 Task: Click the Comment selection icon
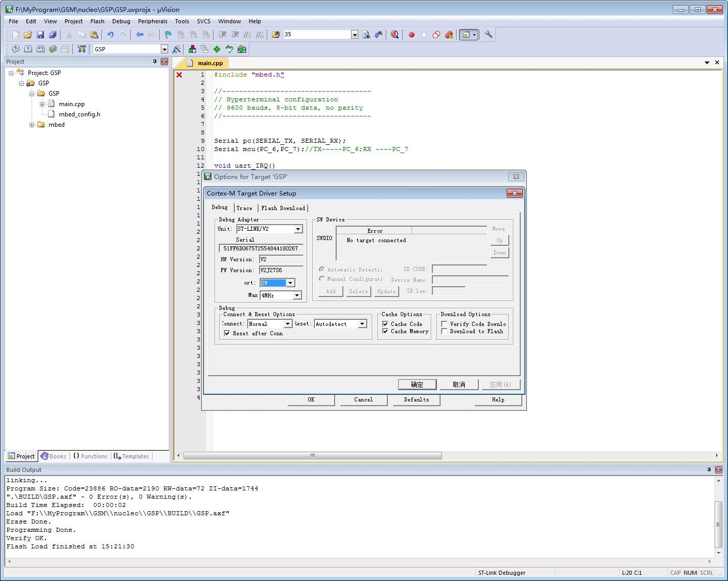(x=247, y=35)
